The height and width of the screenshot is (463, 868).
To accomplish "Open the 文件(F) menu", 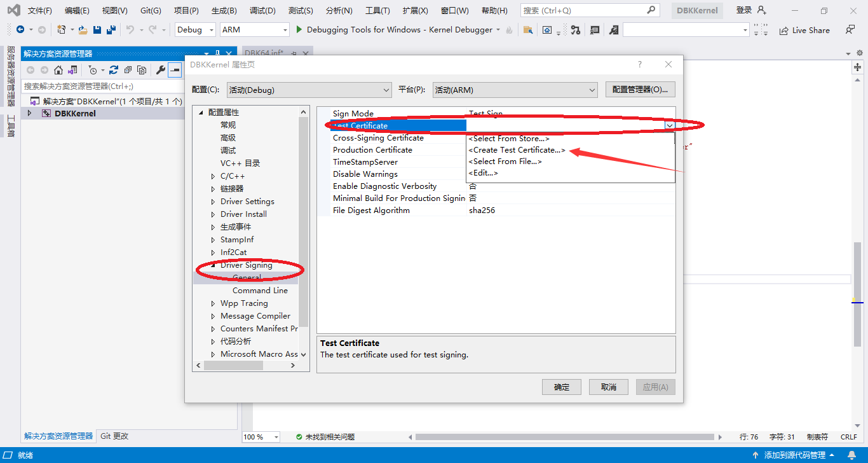I will pos(40,10).
